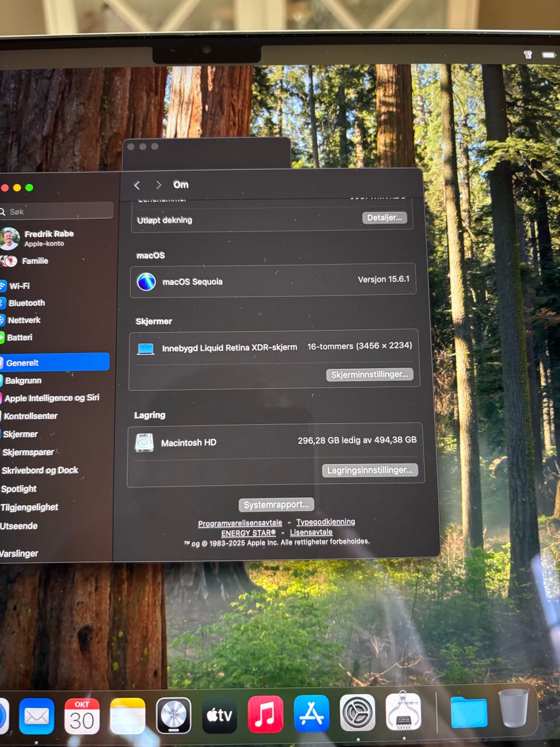This screenshot has width=560, height=747.
Task: Select Varslinger in the sidebar
Action: [x=19, y=553]
